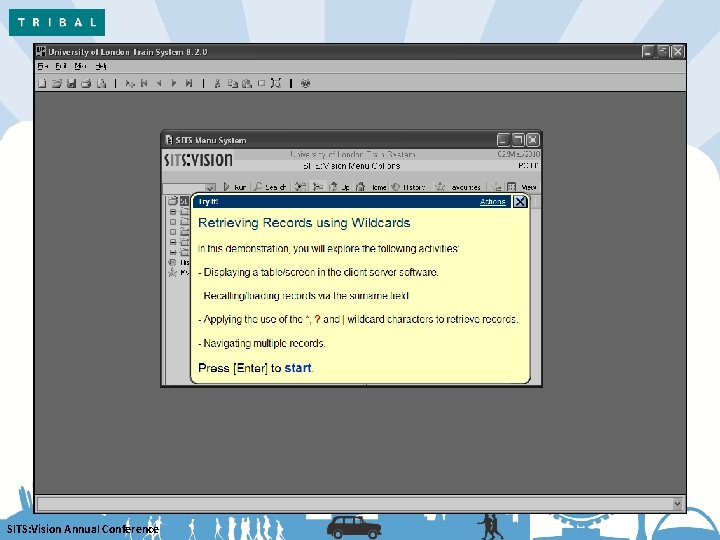720x540 pixels.
Task: Click the SITS:Vision logo
Action: point(198,159)
